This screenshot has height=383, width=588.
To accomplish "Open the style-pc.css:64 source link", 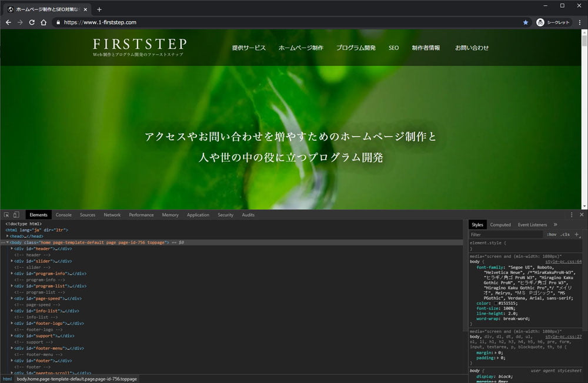I will coord(563,261).
